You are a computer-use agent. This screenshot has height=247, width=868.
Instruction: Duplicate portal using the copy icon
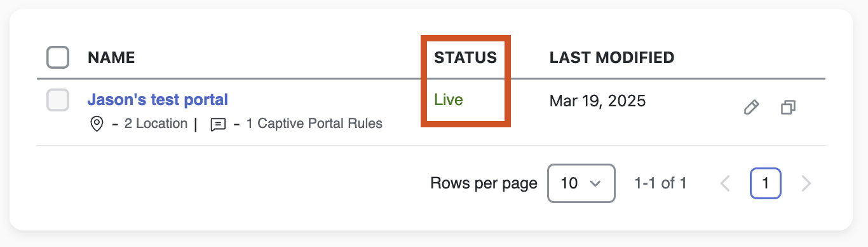[x=788, y=107]
